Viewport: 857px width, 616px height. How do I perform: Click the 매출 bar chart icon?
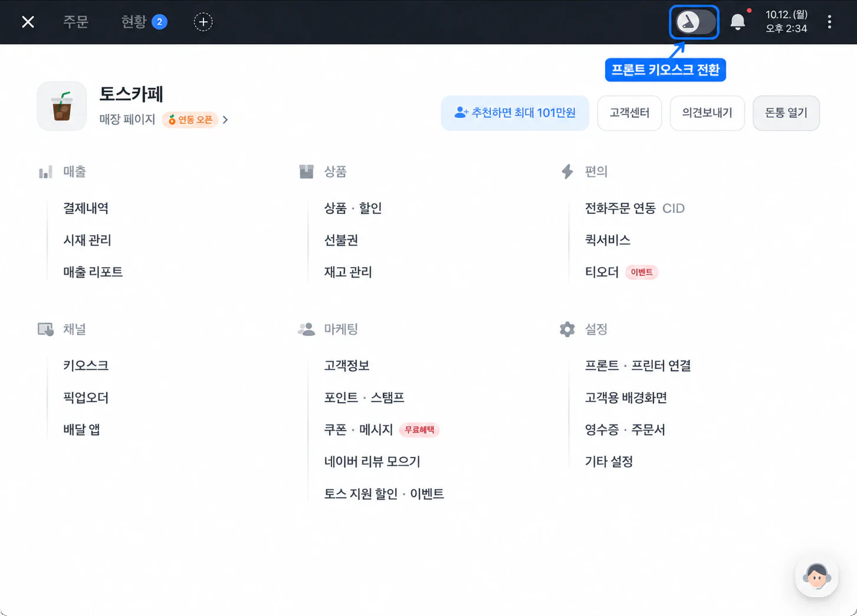click(45, 172)
